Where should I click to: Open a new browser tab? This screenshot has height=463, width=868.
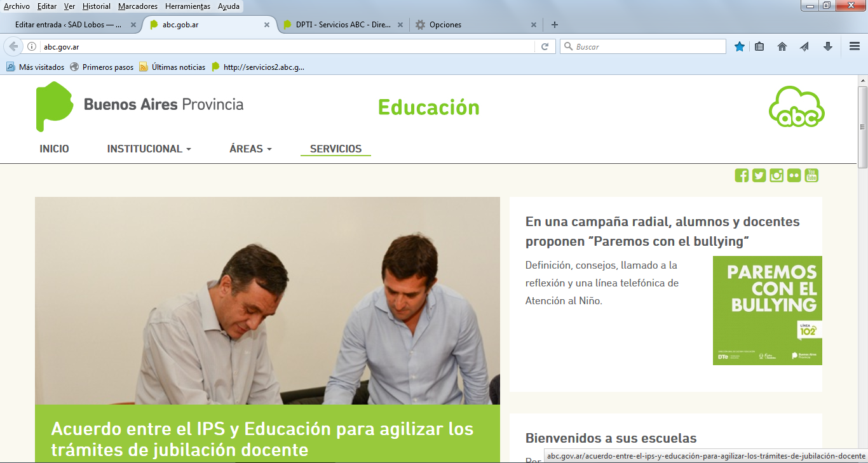pos(555,25)
